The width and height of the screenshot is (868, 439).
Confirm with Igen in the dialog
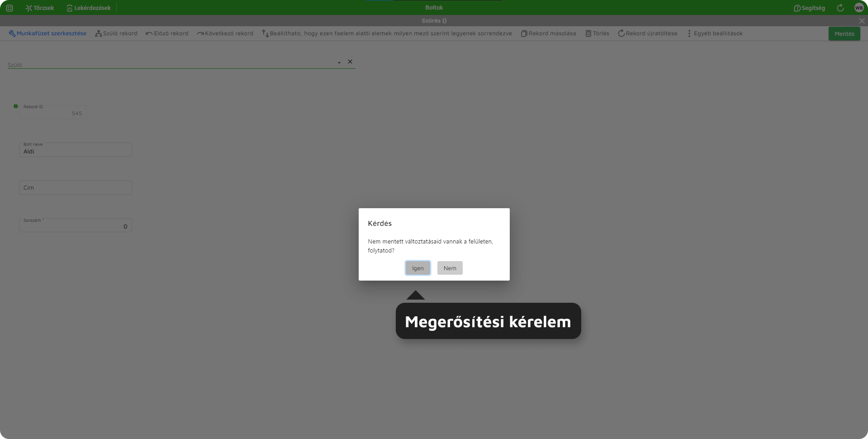pyautogui.click(x=417, y=268)
